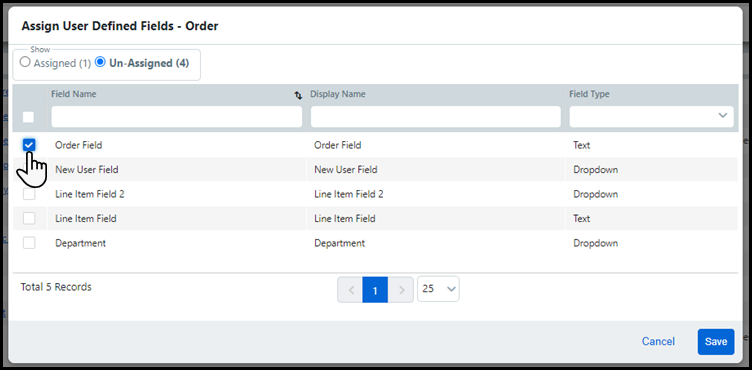Click the Cancel link
The image size is (752, 370).
(658, 341)
